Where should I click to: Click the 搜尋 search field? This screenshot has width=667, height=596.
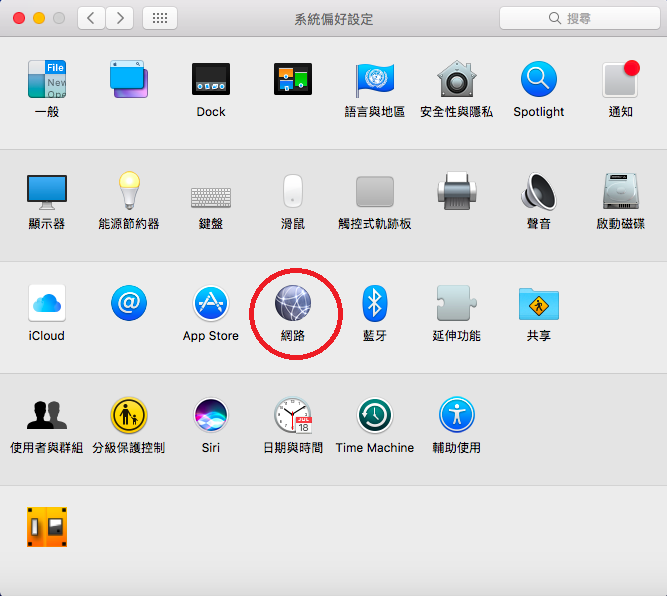pos(577,18)
